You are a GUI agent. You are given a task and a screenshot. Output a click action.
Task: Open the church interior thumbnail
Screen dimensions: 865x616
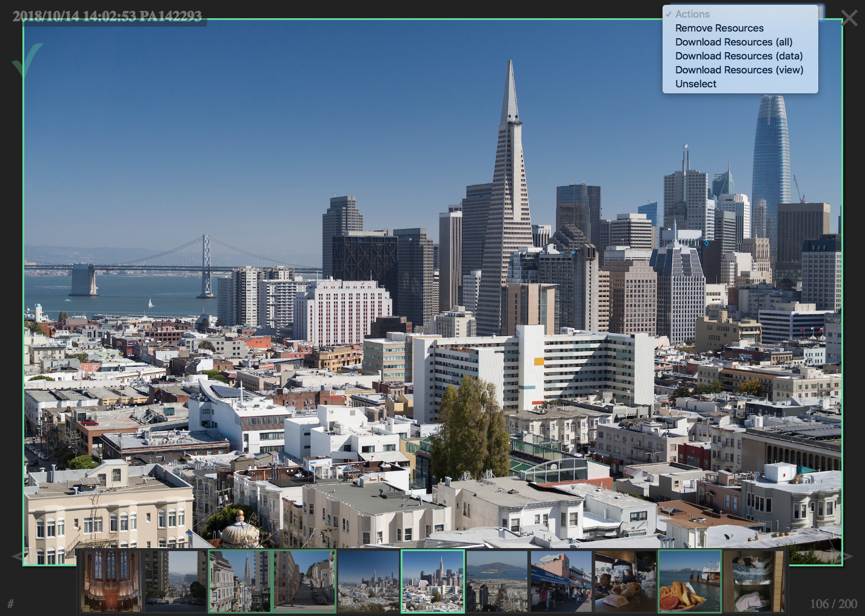click(x=110, y=580)
